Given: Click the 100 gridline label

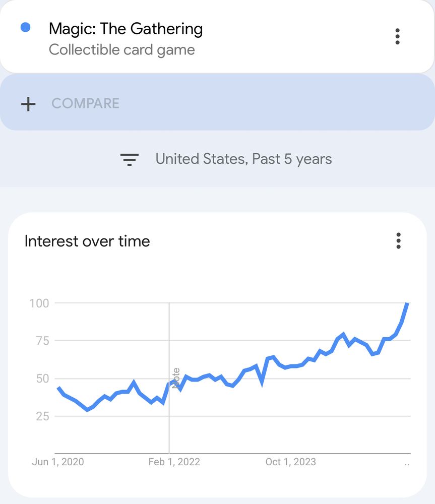Looking at the screenshot, I should (39, 303).
